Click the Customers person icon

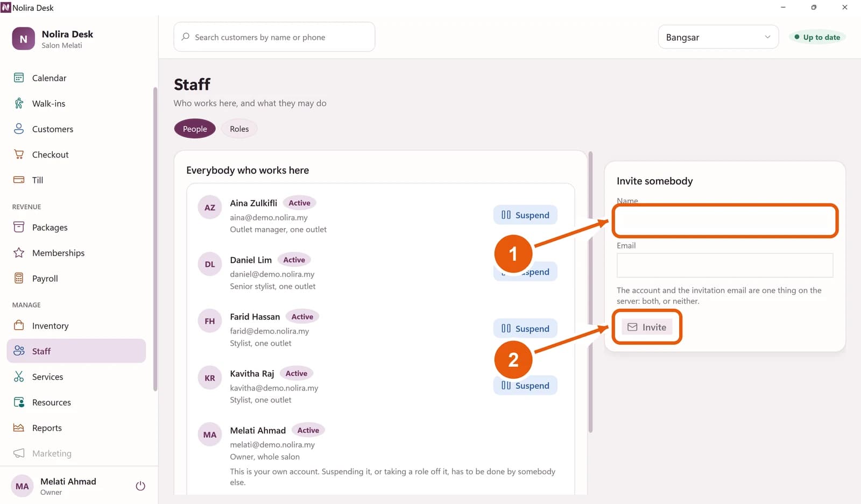click(x=19, y=129)
